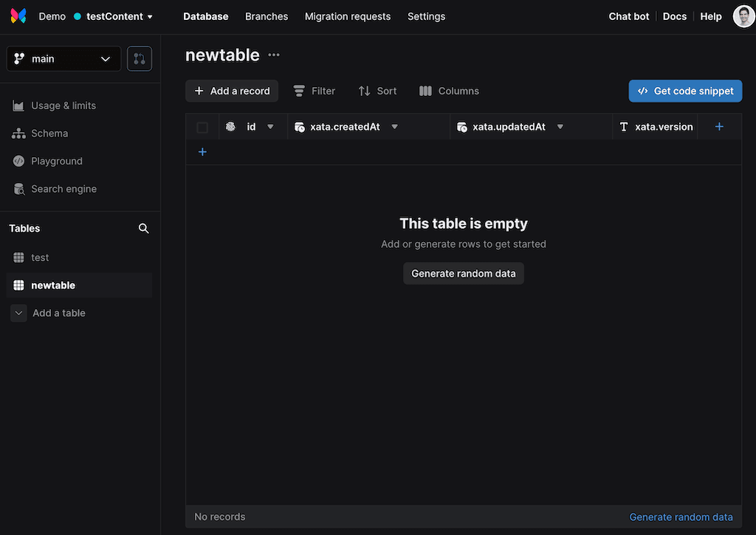Click the Usage & limits chart icon
756x535 pixels.
tap(18, 106)
